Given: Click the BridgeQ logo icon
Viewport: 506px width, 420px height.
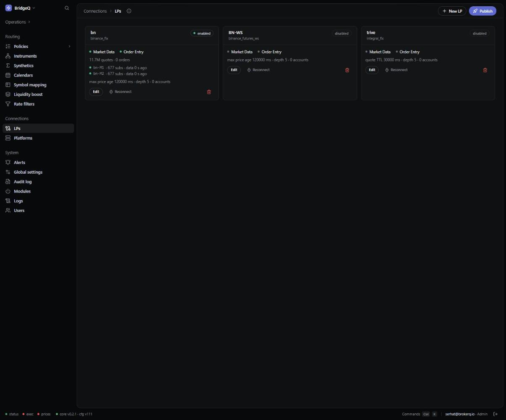Looking at the screenshot, I should (8, 8).
